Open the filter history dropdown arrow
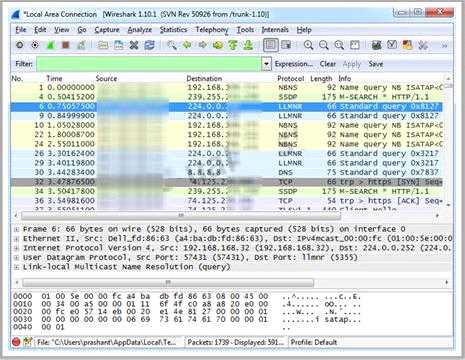Image resolution: width=465 pixels, height=360 pixels. point(266,64)
